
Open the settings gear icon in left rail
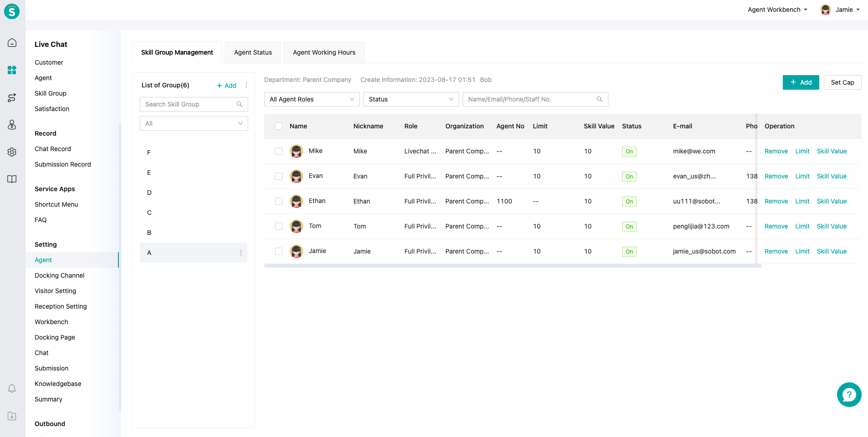click(12, 152)
